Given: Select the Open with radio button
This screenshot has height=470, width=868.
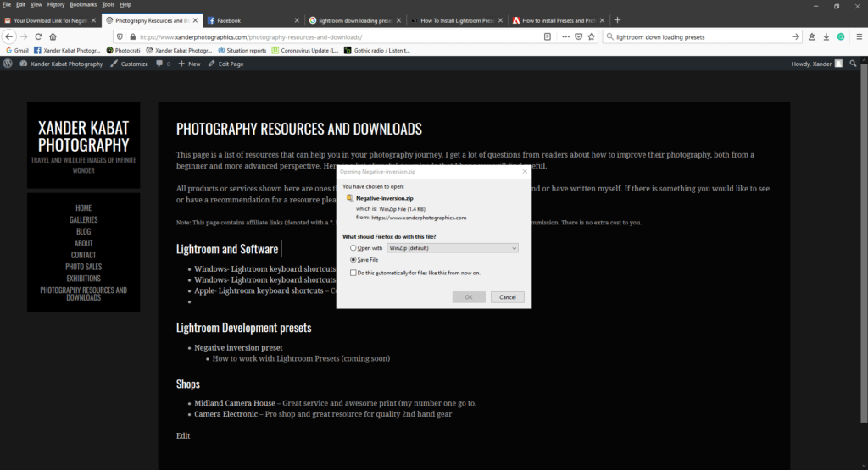Looking at the screenshot, I should [x=353, y=248].
